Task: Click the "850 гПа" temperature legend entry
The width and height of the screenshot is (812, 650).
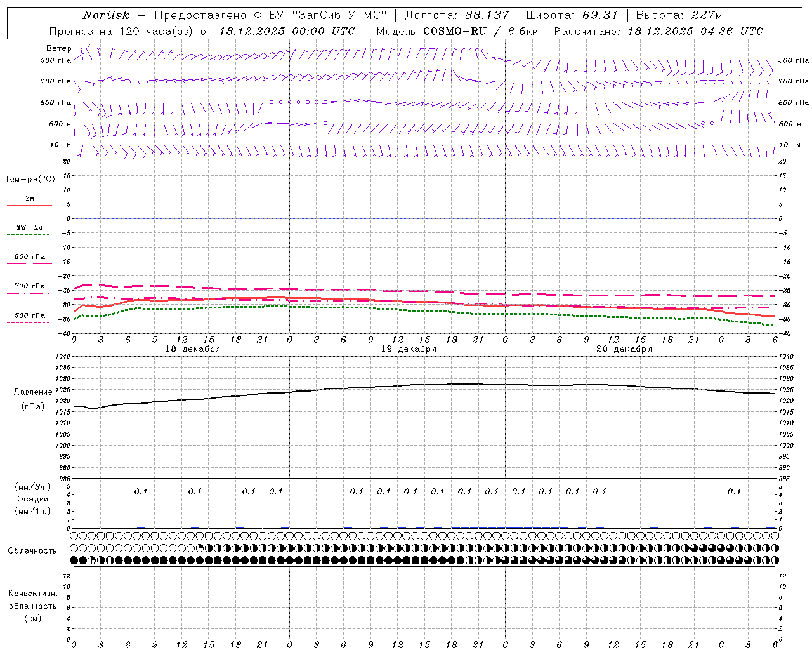Action: tap(30, 257)
